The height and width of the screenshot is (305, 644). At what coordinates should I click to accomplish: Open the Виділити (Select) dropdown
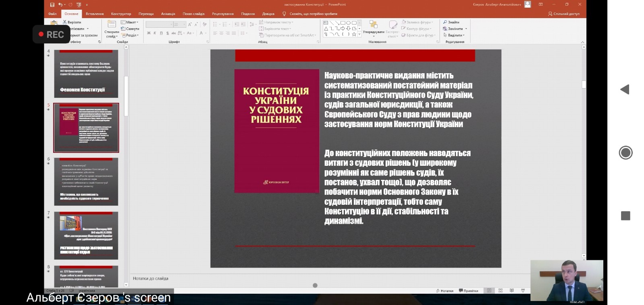tap(453, 35)
